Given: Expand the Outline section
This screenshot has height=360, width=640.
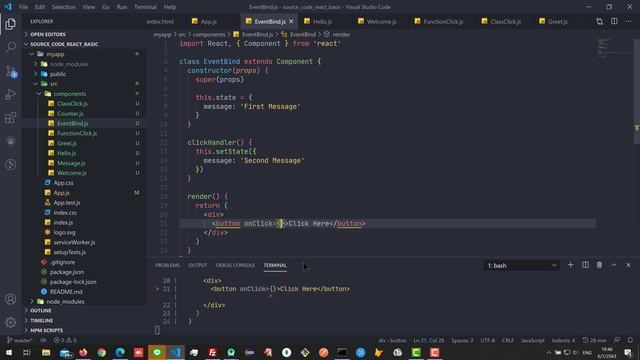Looking at the screenshot, I should tap(41, 311).
